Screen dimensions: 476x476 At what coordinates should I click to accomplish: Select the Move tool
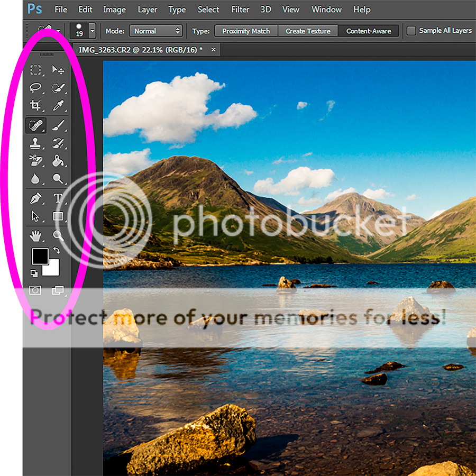pyautogui.click(x=58, y=70)
